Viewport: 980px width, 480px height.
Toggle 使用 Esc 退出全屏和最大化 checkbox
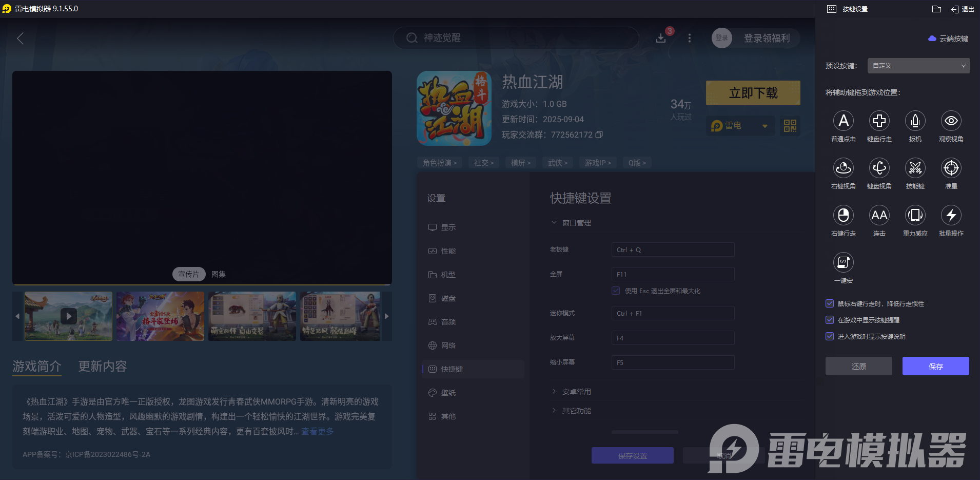point(615,291)
